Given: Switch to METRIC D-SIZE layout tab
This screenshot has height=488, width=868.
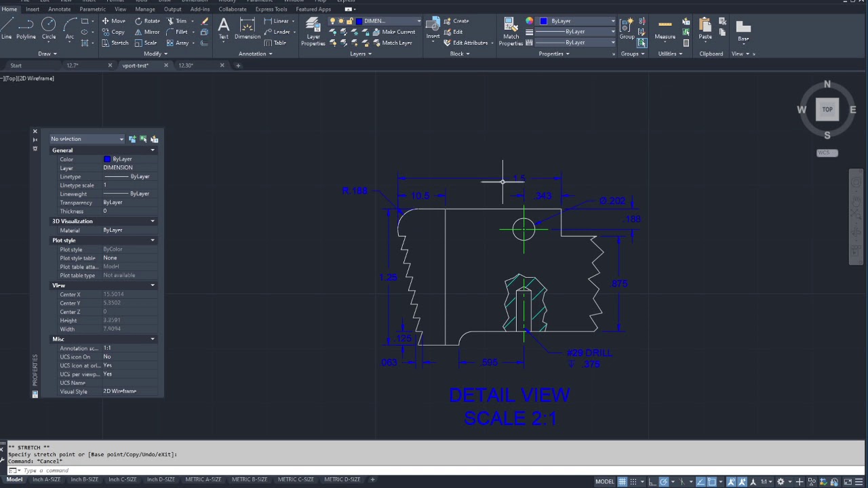Looking at the screenshot, I should point(342,480).
